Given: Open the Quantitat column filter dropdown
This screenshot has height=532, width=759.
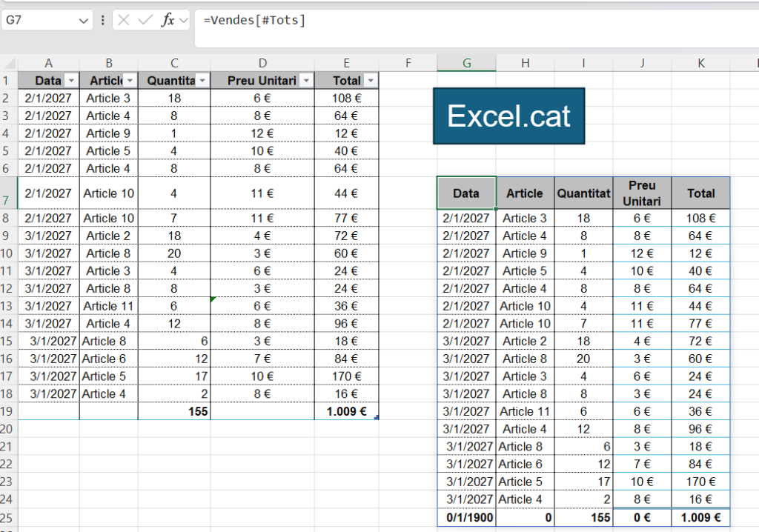Looking at the screenshot, I should point(202,80).
